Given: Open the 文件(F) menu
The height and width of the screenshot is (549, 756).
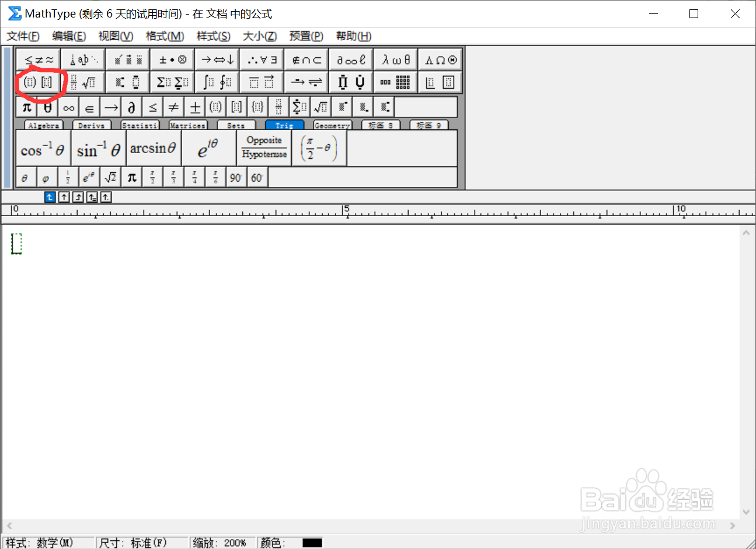Looking at the screenshot, I should click(23, 36).
